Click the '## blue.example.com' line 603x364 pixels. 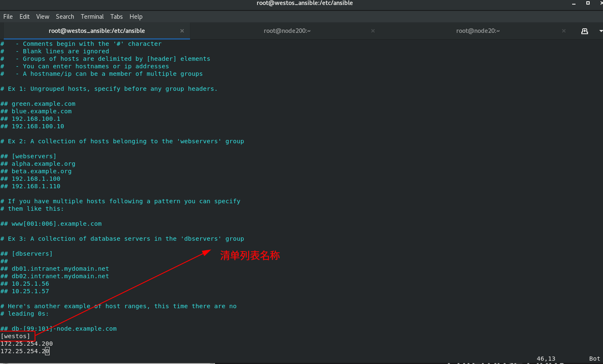(36, 111)
